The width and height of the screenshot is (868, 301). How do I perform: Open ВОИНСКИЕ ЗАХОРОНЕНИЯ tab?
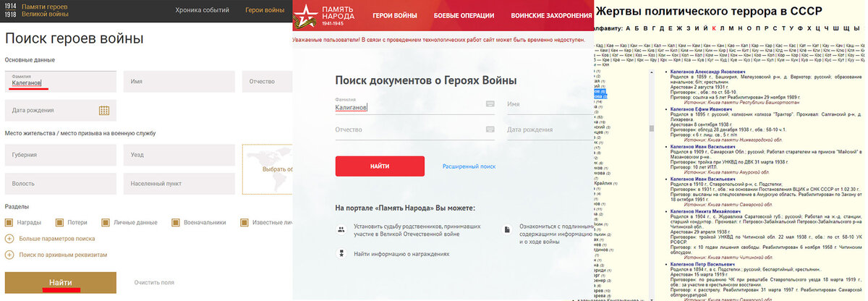[551, 15]
